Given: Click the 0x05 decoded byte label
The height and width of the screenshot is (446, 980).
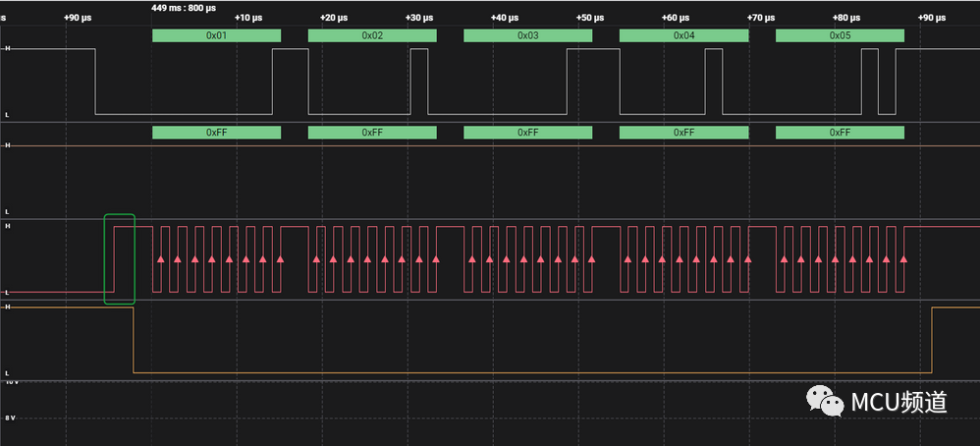Looking at the screenshot, I should tap(840, 35).
